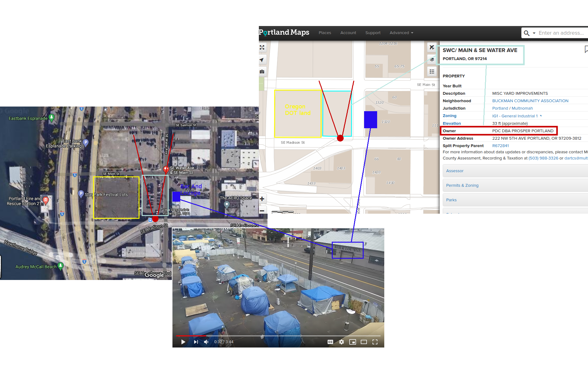
Task: Enable miniplayer mode
Action: pyautogui.click(x=353, y=342)
